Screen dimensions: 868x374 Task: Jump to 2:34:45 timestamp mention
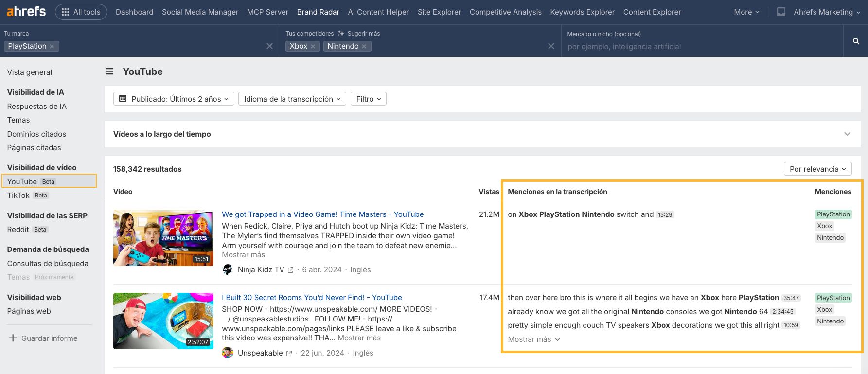pyautogui.click(x=783, y=312)
